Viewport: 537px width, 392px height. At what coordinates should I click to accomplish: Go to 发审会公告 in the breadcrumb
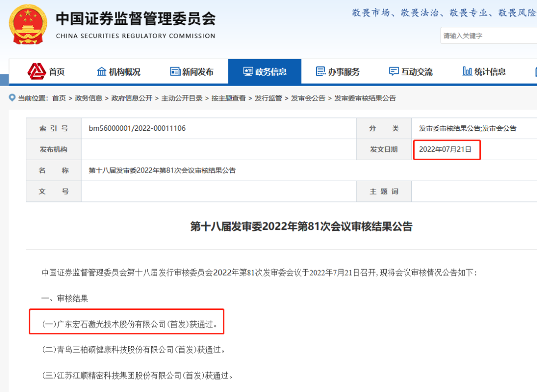click(x=308, y=98)
